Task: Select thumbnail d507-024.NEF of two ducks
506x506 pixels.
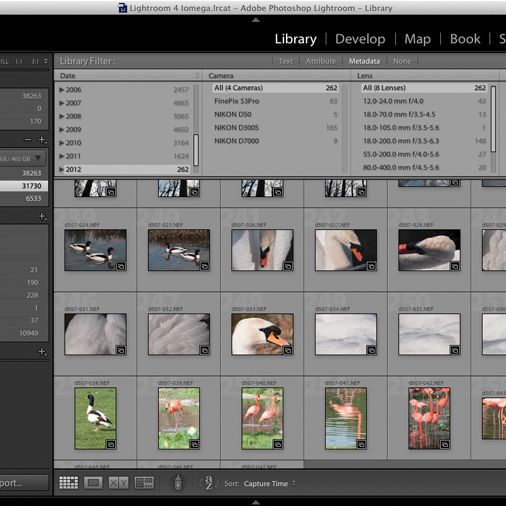Action: click(x=95, y=250)
